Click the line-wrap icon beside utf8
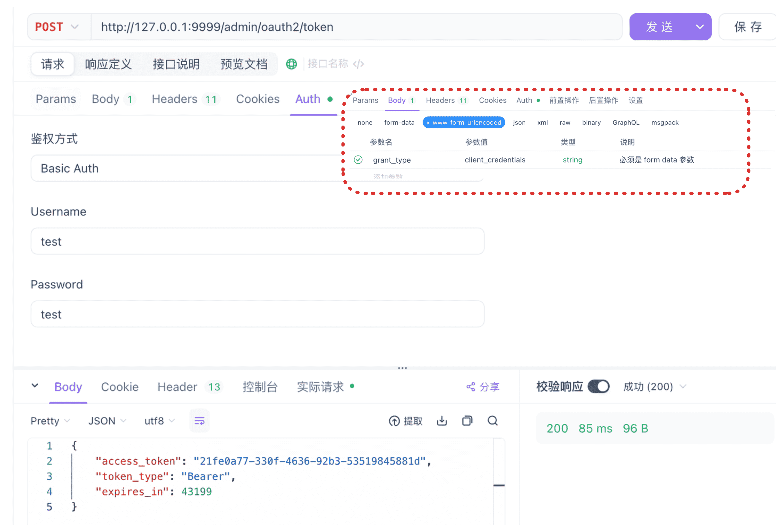Screen dimensions: 783x532 (199, 421)
